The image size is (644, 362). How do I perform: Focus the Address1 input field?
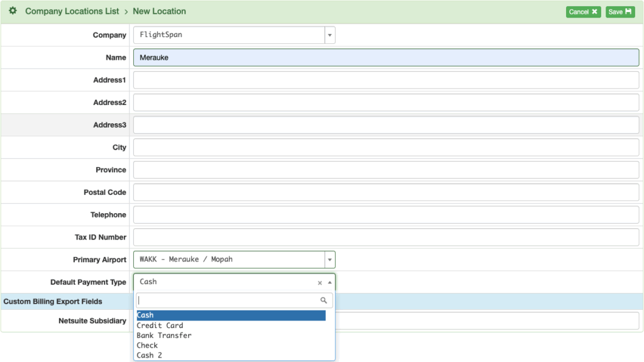[386, 80]
